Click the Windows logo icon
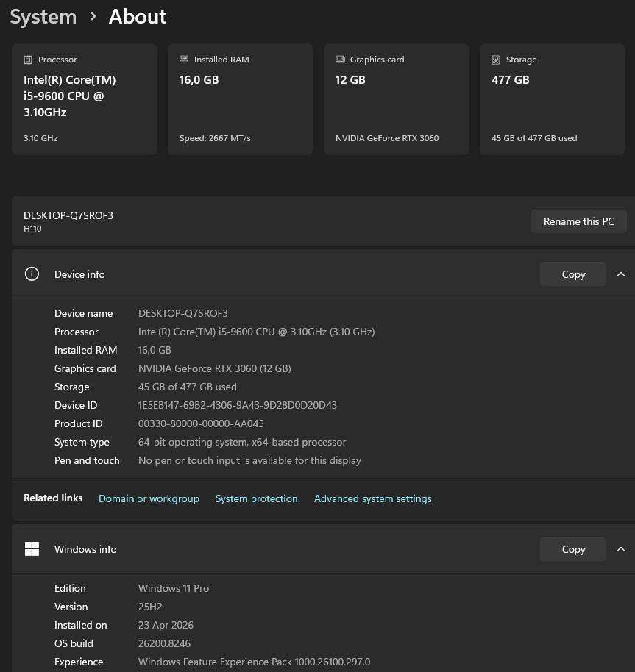The height and width of the screenshot is (672, 635). click(32, 549)
